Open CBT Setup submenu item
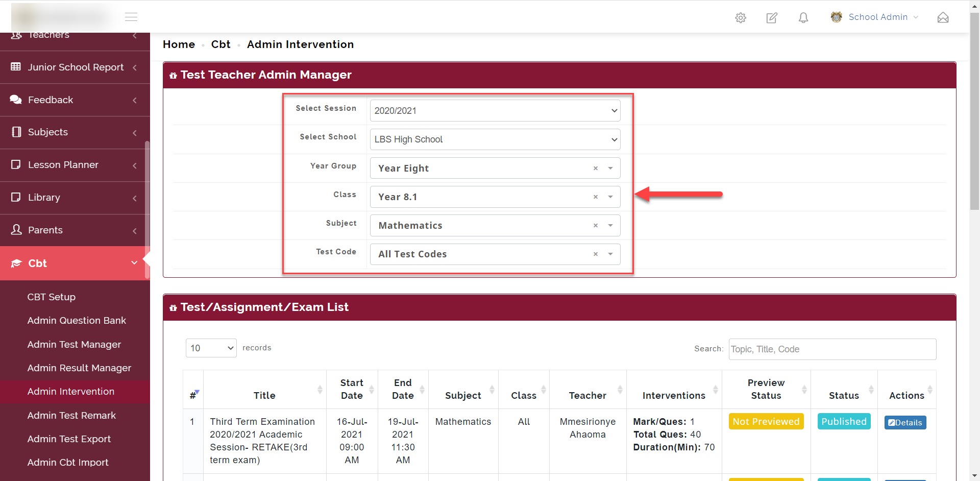This screenshot has width=980, height=481. (x=52, y=297)
